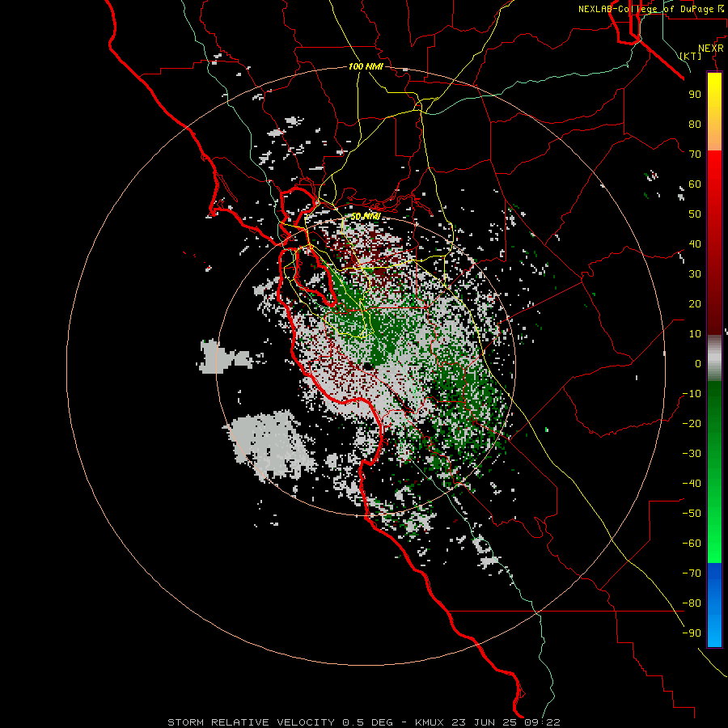This screenshot has width=728, height=728.
Task: Click the "STORM RELATIVE VELOCITY 0.5 DEG" caption
Action: [x=280, y=722]
